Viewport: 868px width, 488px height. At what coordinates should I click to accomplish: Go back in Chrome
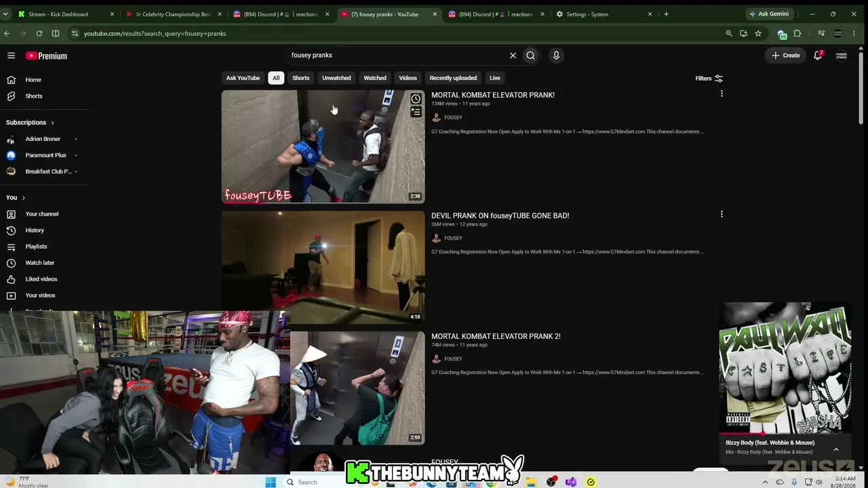7,33
